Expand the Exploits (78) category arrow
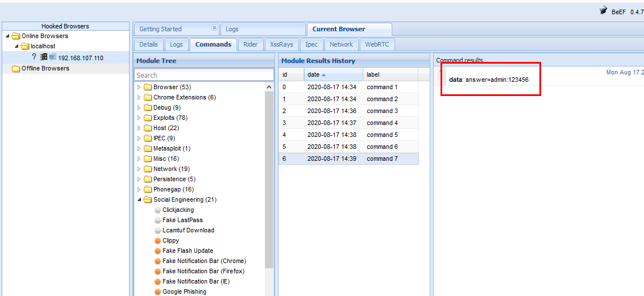644x296 pixels. coord(139,118)
